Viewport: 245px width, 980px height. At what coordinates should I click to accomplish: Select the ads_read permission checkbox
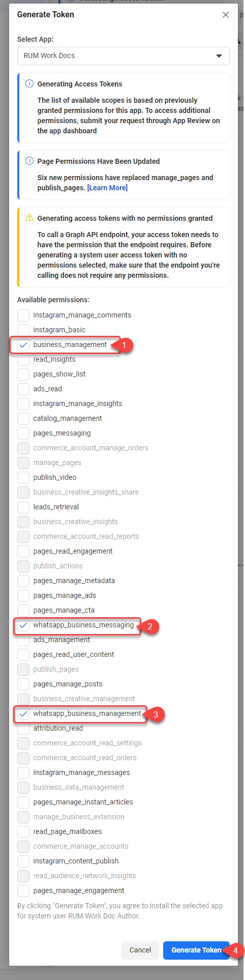click(23, 389)
